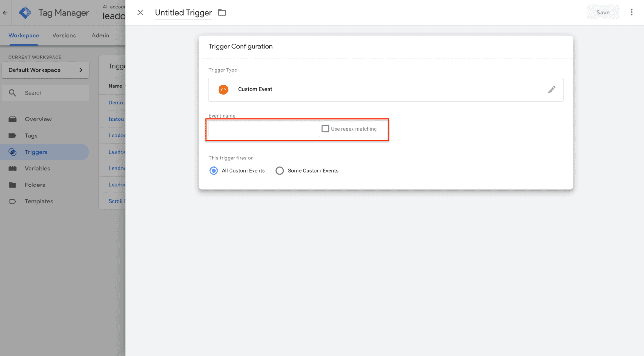
Task: Open the Variables section
Action: coord(37,168)
